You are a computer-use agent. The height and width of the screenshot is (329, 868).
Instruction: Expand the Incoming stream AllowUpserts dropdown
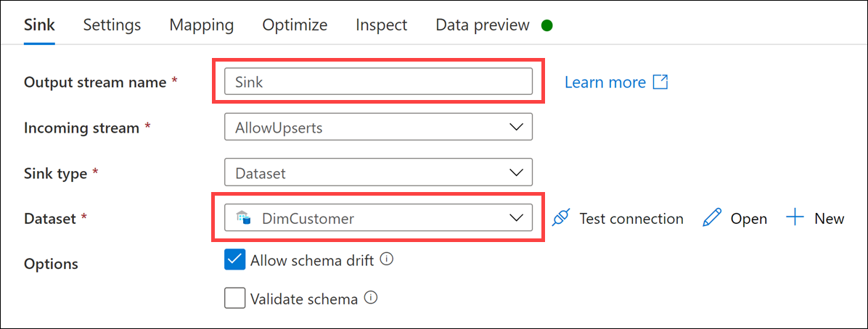coord(379,127)
